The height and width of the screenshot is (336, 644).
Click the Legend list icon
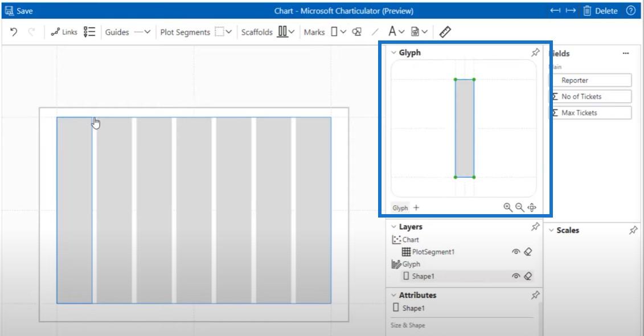pos(89,32)
